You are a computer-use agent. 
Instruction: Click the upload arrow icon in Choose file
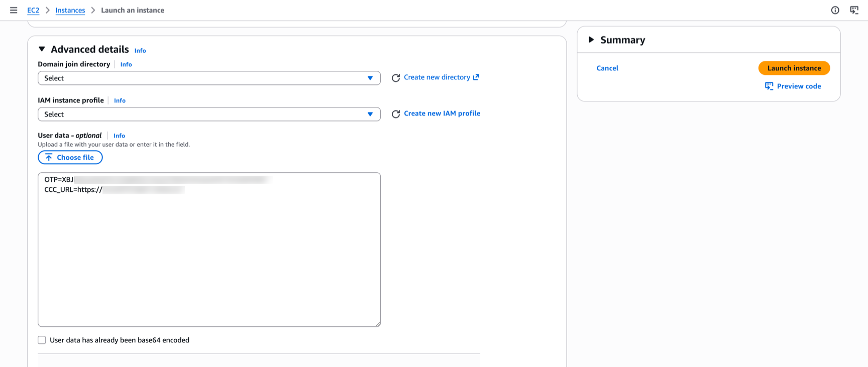click(49, 158)
